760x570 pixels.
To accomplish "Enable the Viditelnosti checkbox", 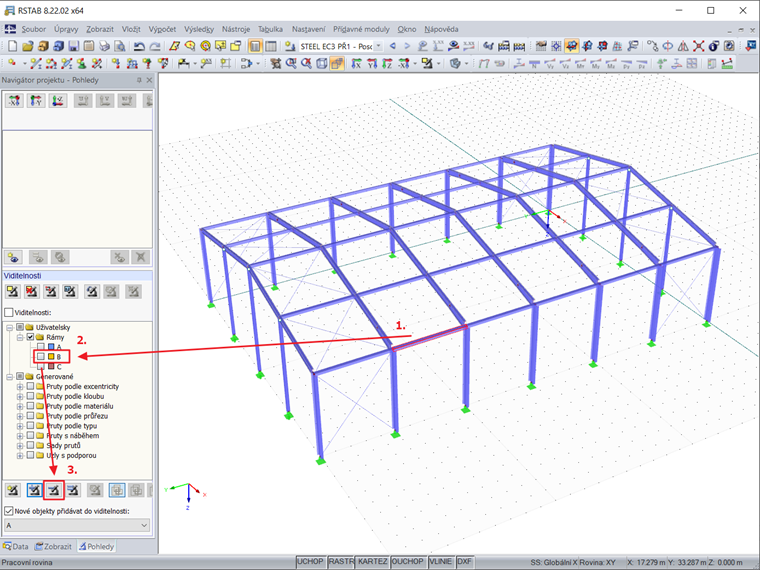I will pyautogui.click(x=9, y=313).
